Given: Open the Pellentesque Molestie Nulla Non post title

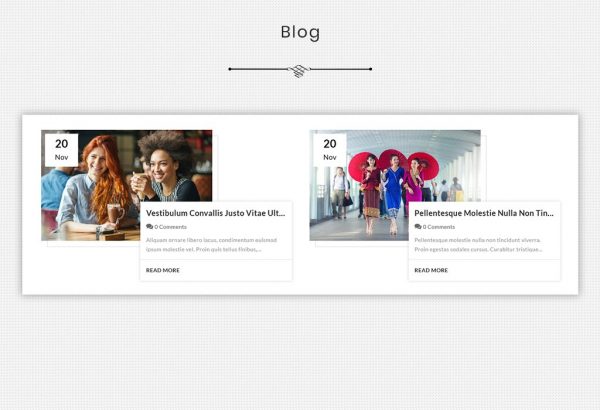Looking at the screenshot, I should 484,213.
